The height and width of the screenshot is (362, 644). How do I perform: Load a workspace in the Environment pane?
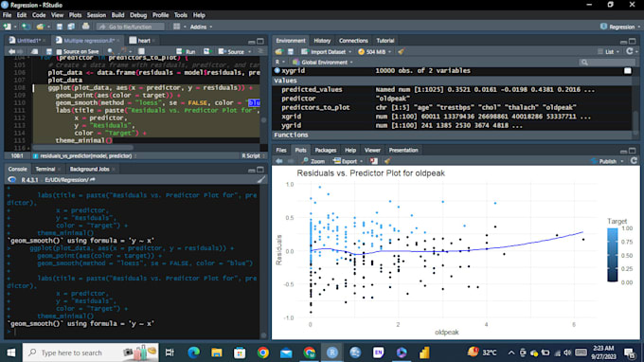[278, 52]
